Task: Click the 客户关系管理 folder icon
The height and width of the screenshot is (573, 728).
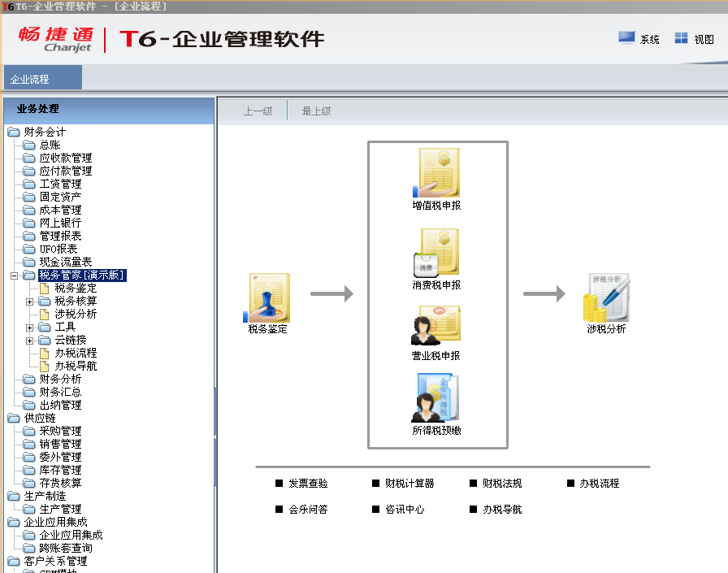Action: pos(14,562)
